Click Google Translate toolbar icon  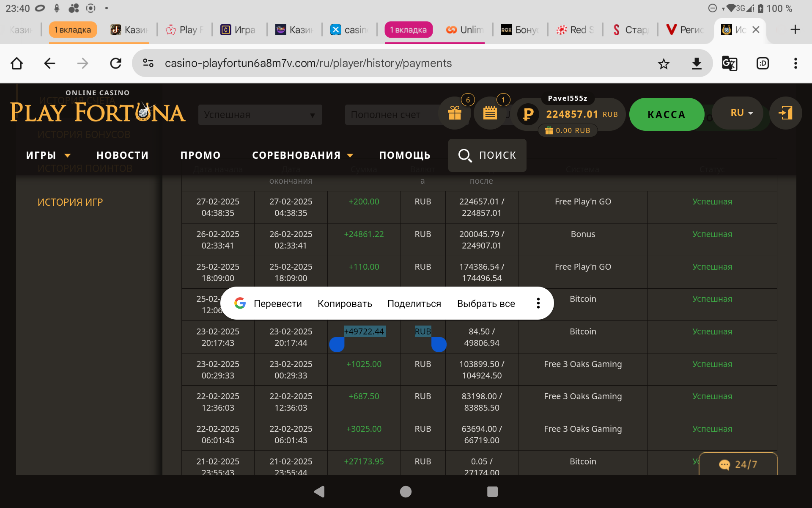coord(729,64)
